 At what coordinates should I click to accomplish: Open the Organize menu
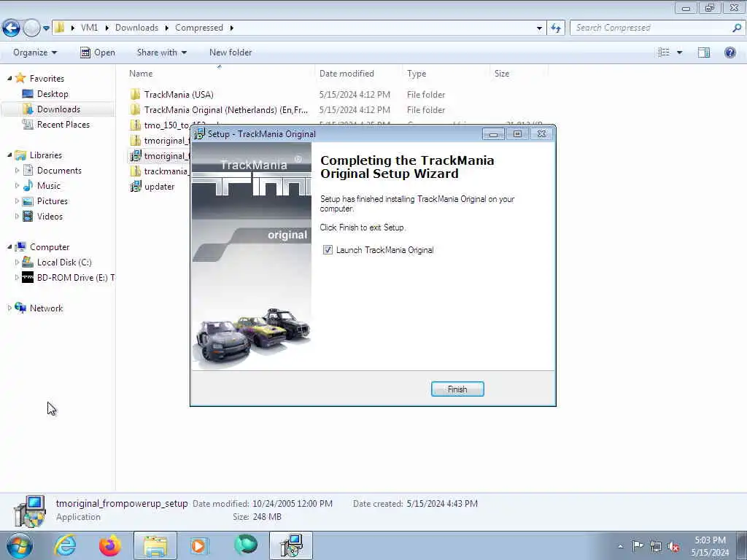click(x=35, y=52)
